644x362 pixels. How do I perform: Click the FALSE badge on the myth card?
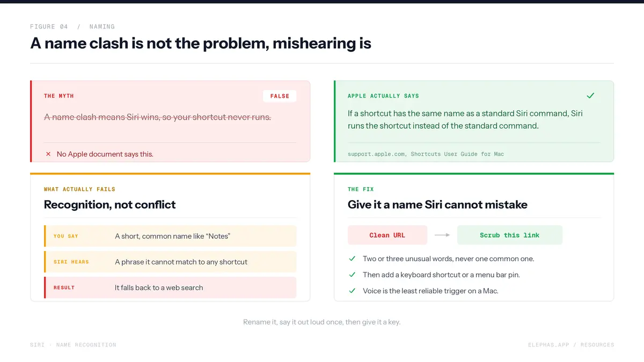tap(280, 96)
